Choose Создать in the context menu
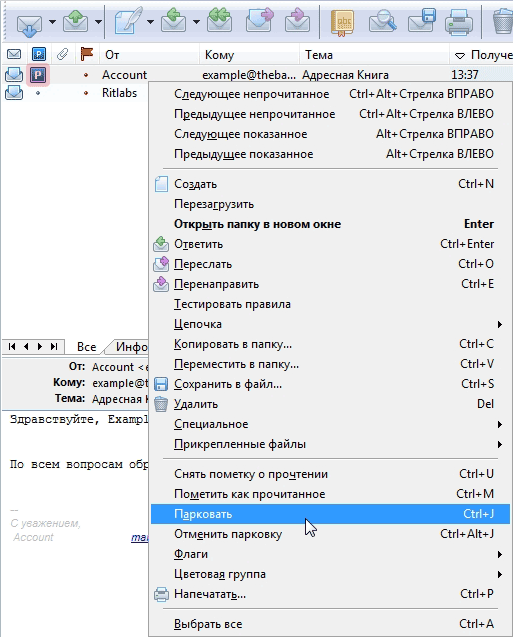This screenshot has width=513, height=637. click(329, 184)
